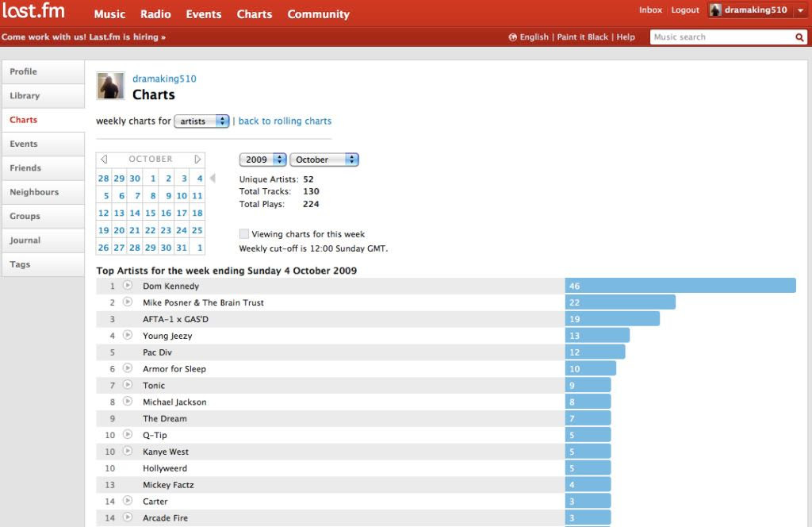The height and width of the screenshot is (527, 812).
Task: Open the artists chart type dropdown
Action: (201, 121)
